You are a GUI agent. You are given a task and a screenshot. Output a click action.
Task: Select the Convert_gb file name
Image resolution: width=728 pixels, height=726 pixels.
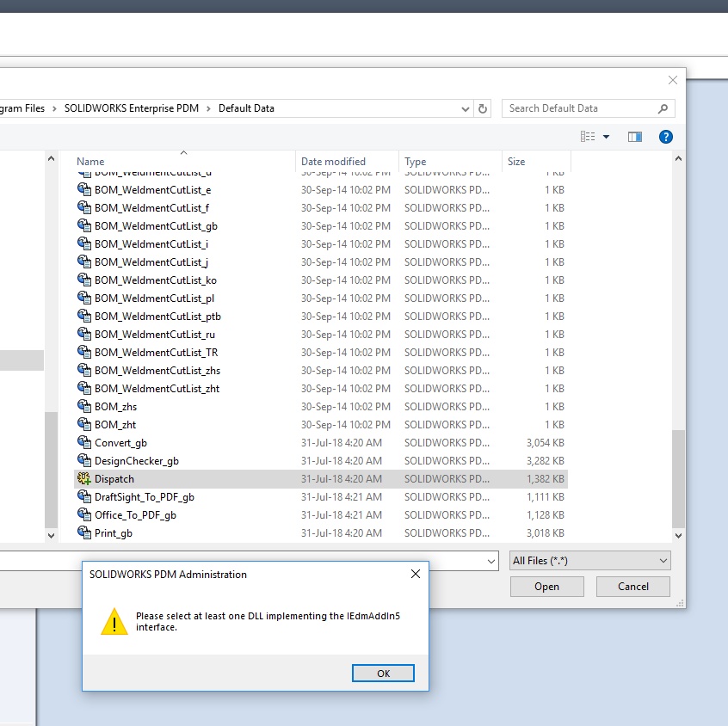120,443
